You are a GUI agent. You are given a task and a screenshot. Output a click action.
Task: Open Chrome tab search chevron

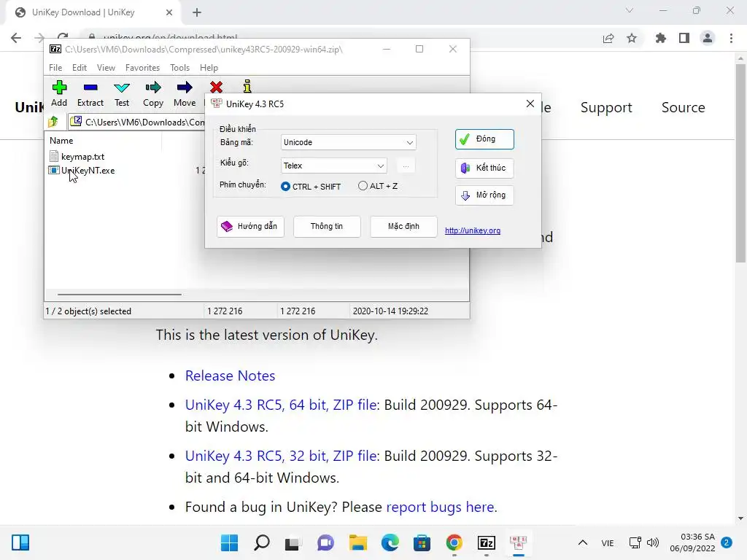(630, 10)
